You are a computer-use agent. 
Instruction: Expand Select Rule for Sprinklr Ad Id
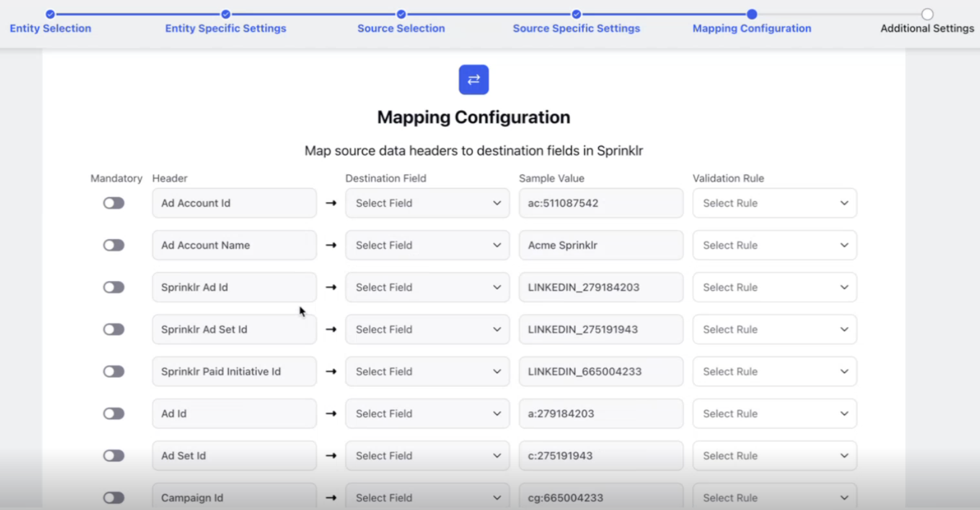775,287
